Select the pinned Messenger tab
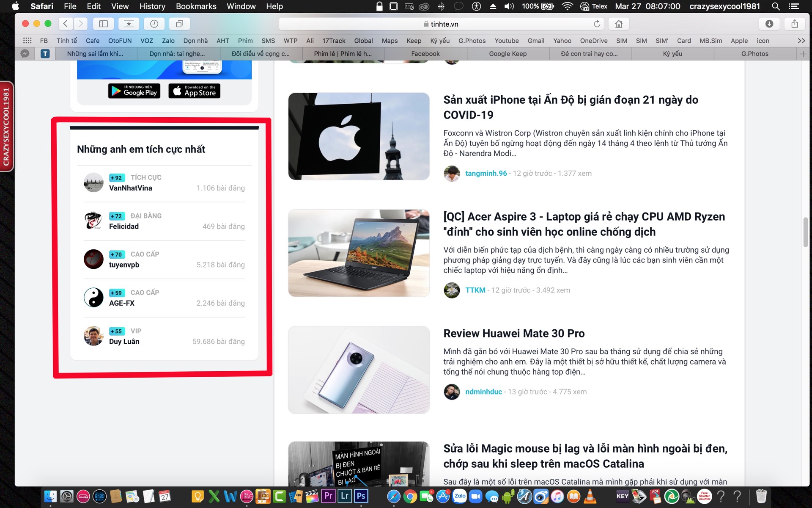Screen dimensions: 812x508 tap(25, 54)
